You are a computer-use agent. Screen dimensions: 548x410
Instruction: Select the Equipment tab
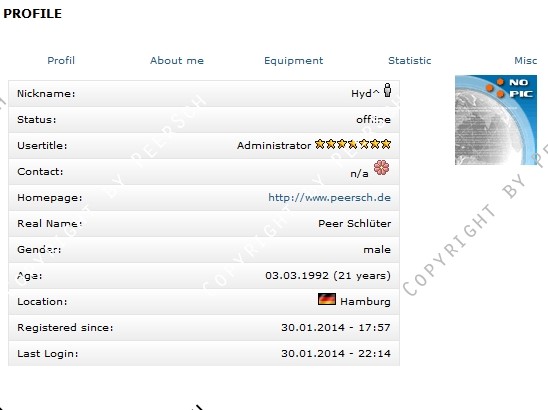point(294,61)
